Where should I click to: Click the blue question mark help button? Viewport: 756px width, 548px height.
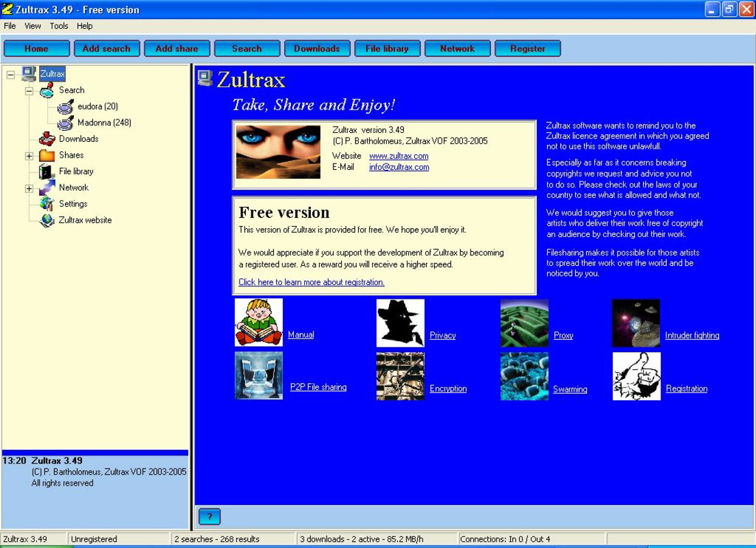pyautogui.click(x=210, y=516)
